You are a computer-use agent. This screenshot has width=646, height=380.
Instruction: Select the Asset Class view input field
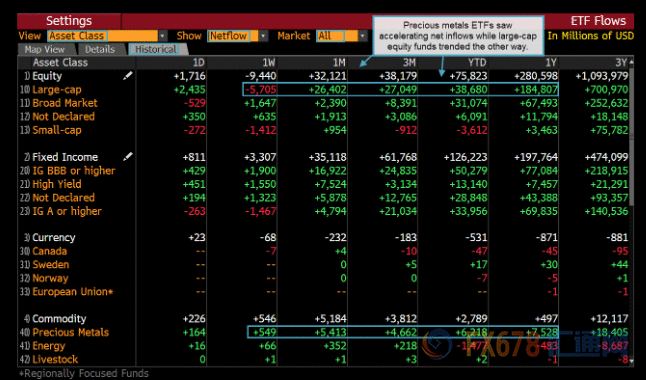pos(102,36)
